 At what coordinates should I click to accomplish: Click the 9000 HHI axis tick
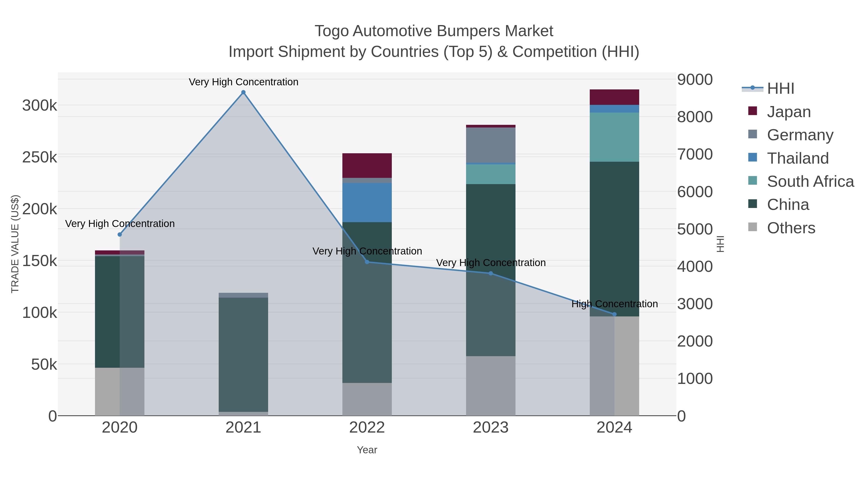(695, 80)
